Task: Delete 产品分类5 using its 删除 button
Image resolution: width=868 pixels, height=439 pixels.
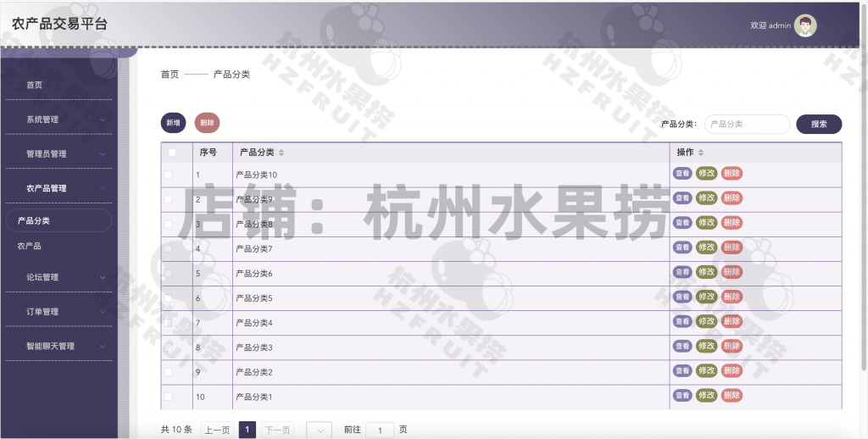Action: (x=732, y=296)
